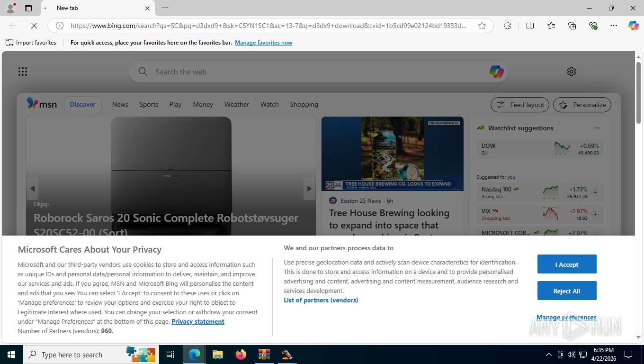644x364 pixels.
Task: Open the Extensions puzzle icon
Action: (x=507, y=26)
